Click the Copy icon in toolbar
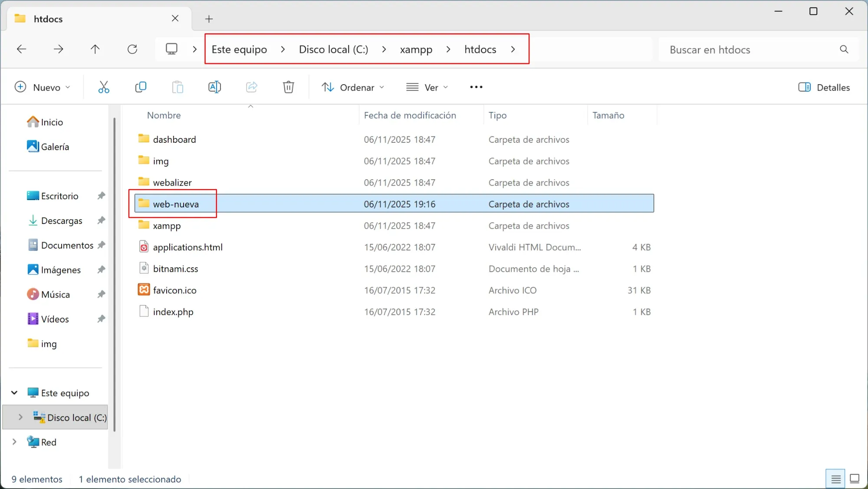Viewport: 868px width, 489px height. 141,87
